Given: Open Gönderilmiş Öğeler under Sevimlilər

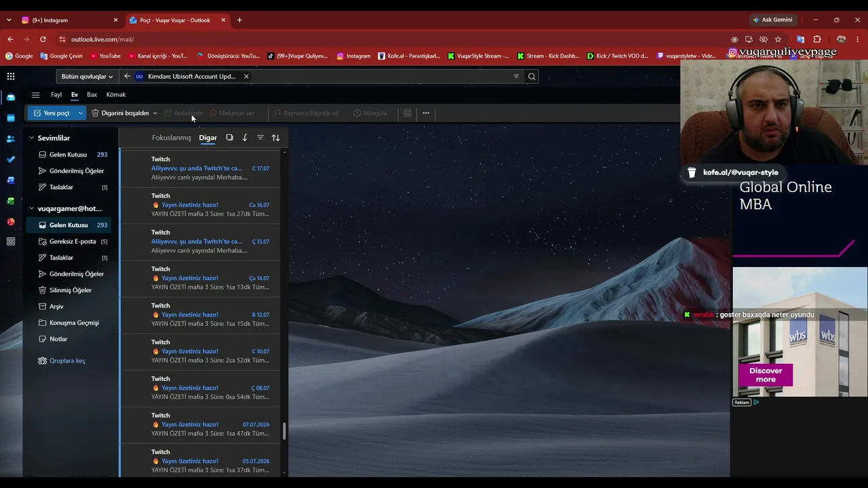Looking at the screenshot, I should (x=71, y=171).
